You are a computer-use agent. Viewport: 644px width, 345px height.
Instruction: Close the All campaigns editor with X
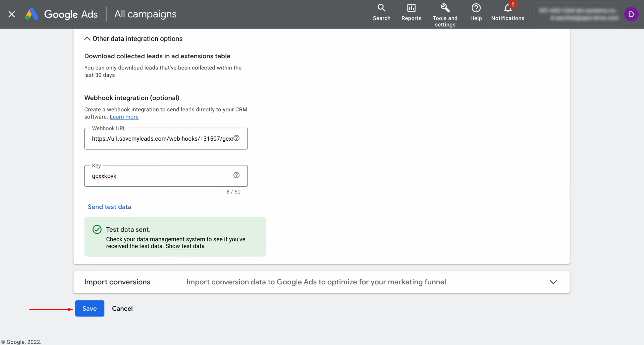point(12,14)
